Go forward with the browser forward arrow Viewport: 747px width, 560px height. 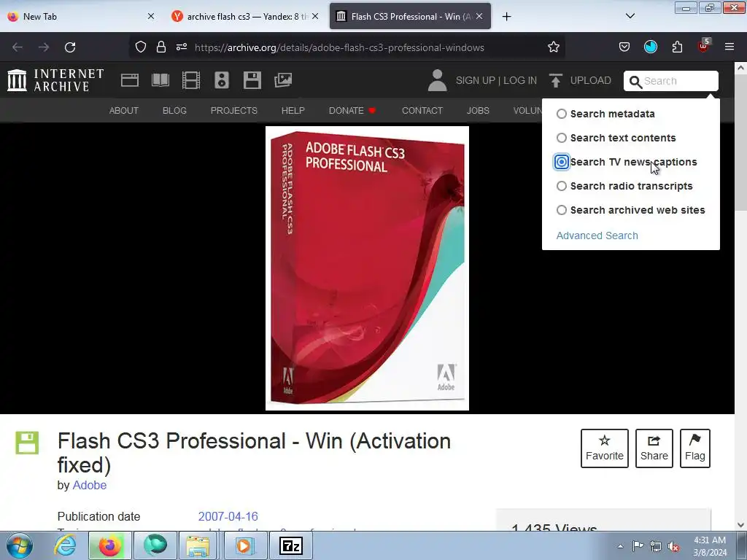[x=44, y=47]
